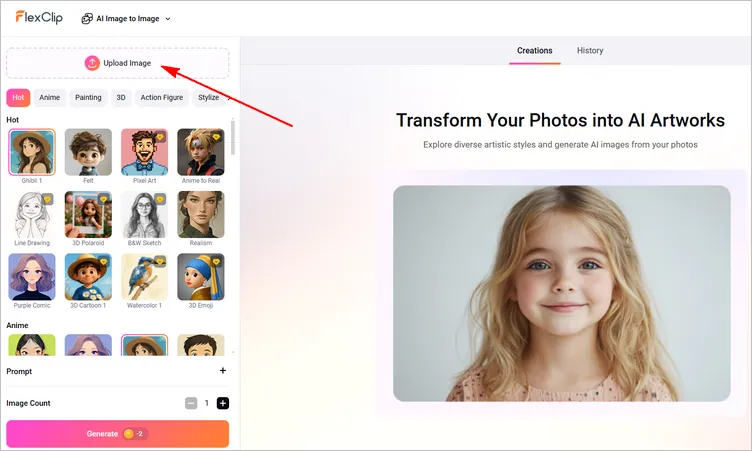Click the premium badge on 3D Emoji
Image resolution: width=752 pixels, height=451 pixels.
point(216,262)
